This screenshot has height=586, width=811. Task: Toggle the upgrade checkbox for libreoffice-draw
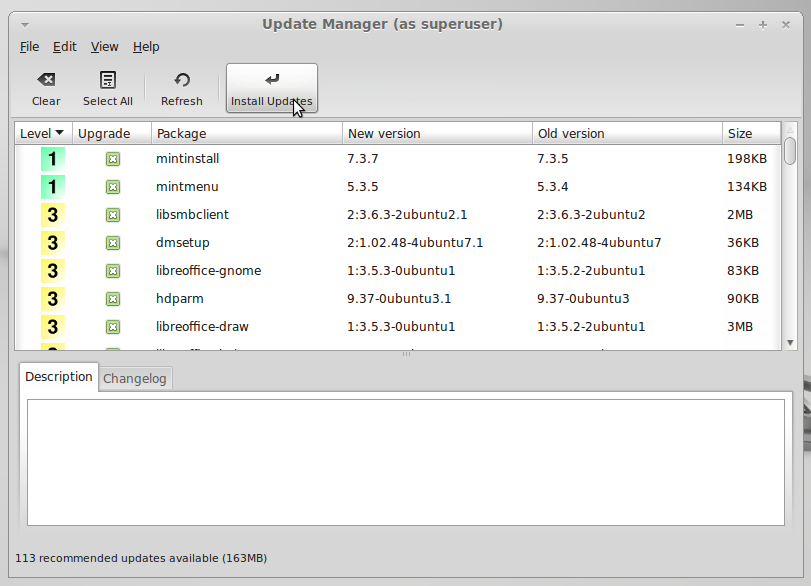[x=110, y=326]
